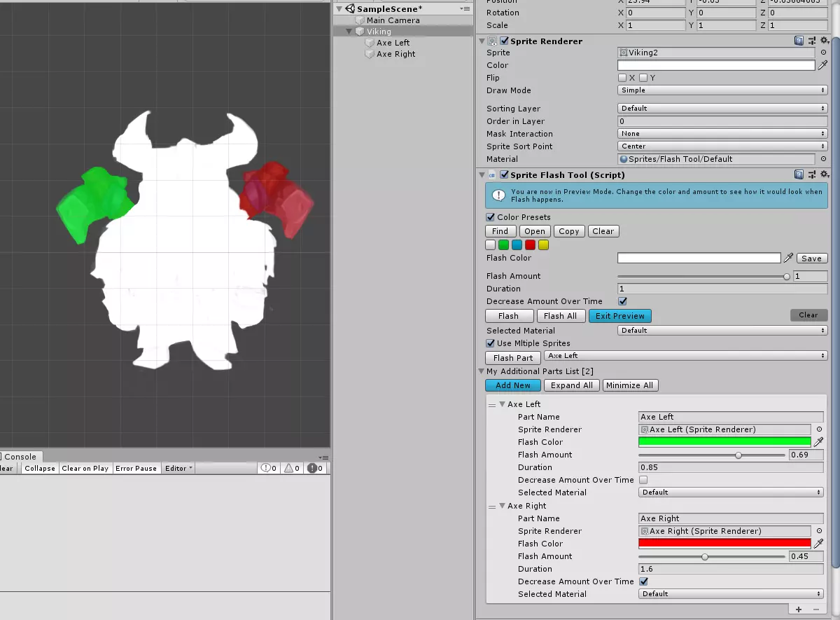Open main Selected Material dropdown
This screenshot has width=840, height=620.
pyautogui.click(x=722, y=331)
